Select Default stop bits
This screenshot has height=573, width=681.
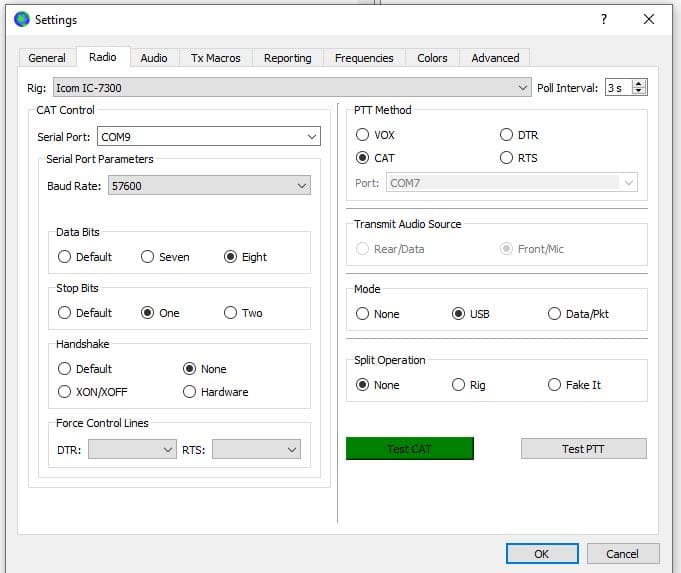(x=85, y=313)
